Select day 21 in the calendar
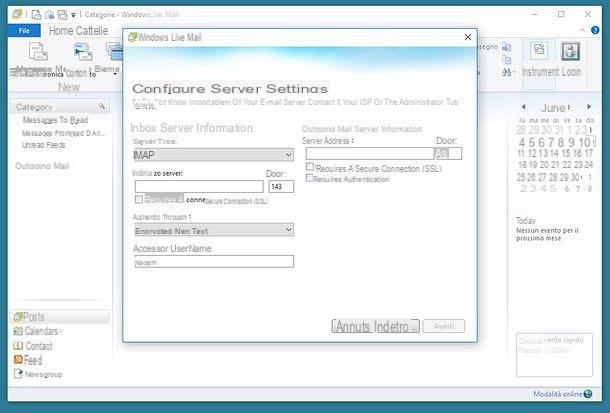The image size is (610, 413). pos(554,165)
